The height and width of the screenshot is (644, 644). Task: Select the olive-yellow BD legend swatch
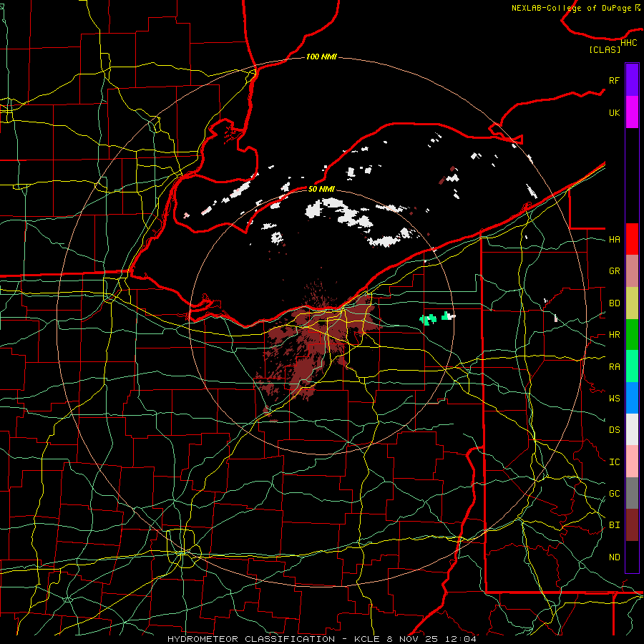pos(632,303)
